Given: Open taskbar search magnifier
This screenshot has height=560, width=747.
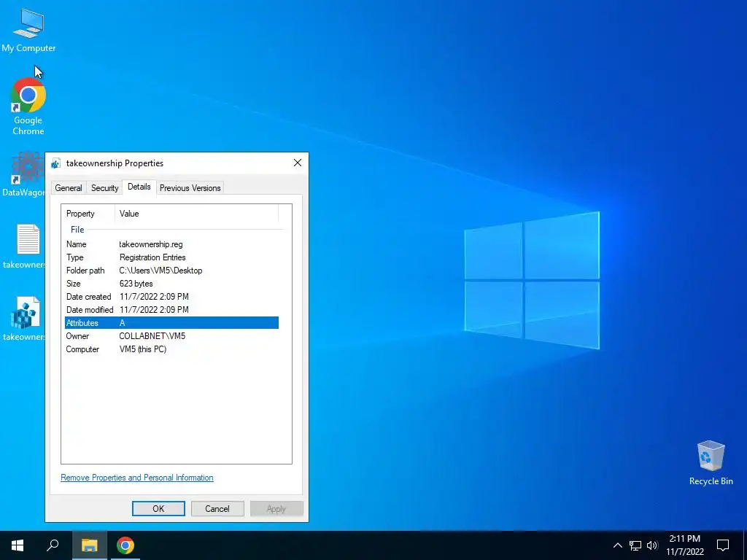Looking at the screenshot, I should coord(53,545).
